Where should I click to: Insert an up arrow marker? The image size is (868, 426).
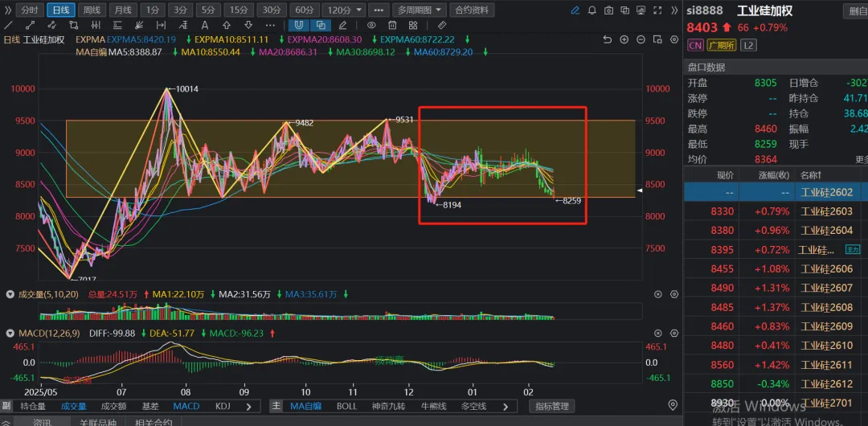tap(227, 25)
